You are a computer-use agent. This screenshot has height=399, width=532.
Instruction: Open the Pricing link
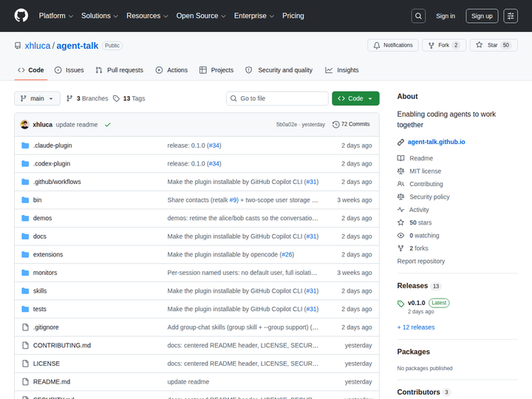[x=293, y=16]
